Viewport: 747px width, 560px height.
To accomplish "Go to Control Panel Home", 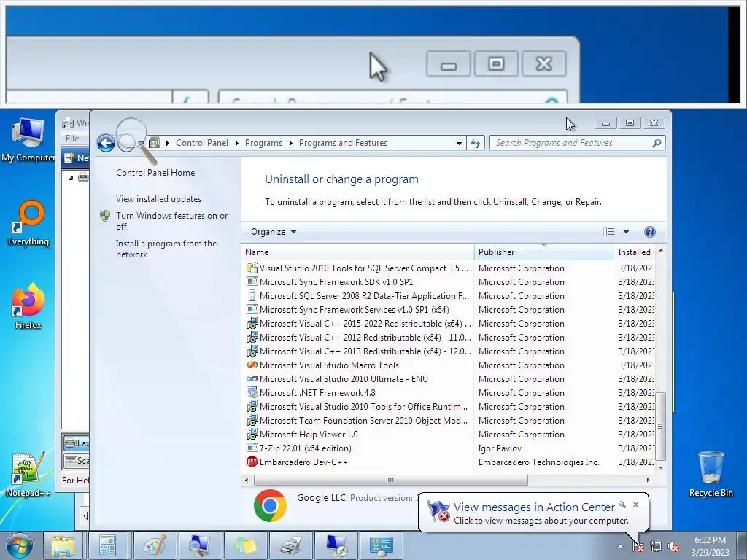I will (155, 173).
